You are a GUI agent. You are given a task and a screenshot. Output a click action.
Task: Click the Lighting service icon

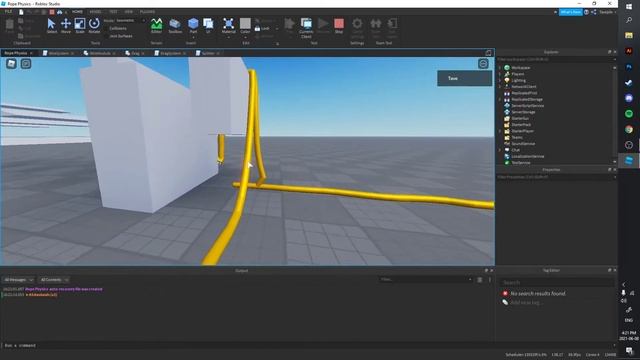tap(507, 80)
